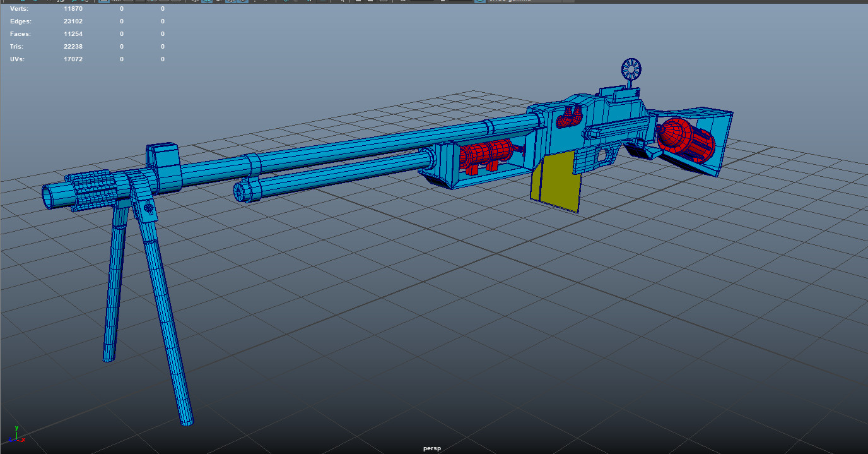Screen dimensions: 868x454
Task: Click the gamma correction icon
Action: 442,3
